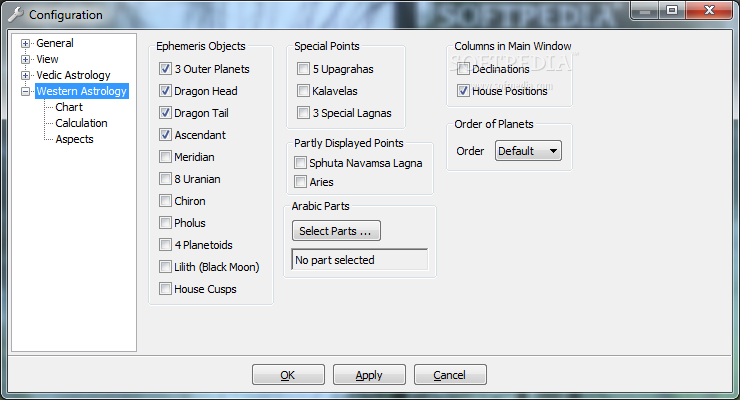Enable the Chiron checkbox
The height and width of the screenshot is (400, 740).
[x=165, y=201]
